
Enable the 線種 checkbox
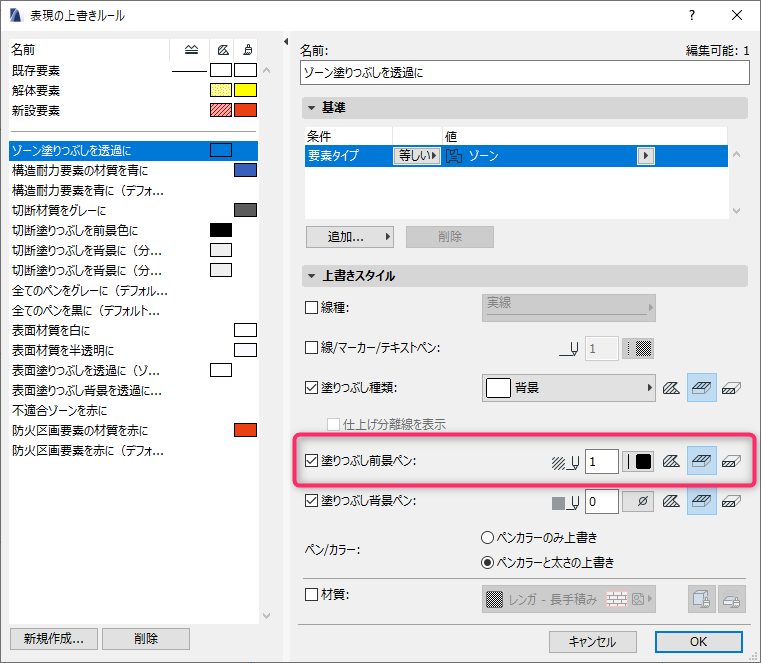(311, 308)
